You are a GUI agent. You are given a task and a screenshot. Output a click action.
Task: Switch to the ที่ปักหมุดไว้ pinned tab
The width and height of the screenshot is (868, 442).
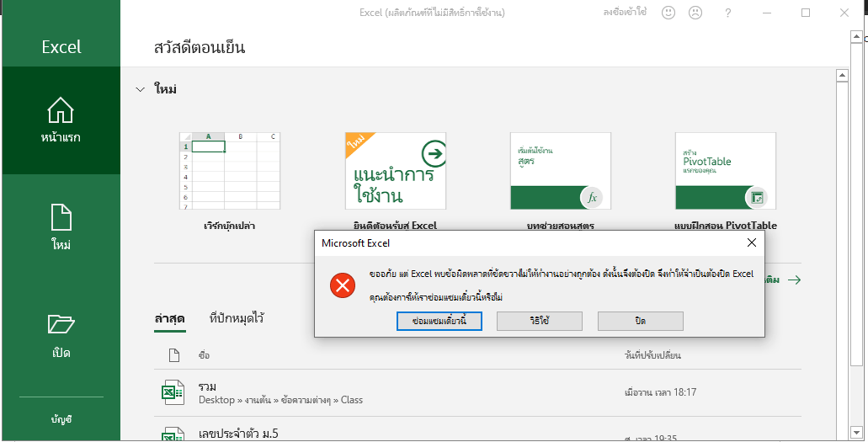tap(237, 318)
